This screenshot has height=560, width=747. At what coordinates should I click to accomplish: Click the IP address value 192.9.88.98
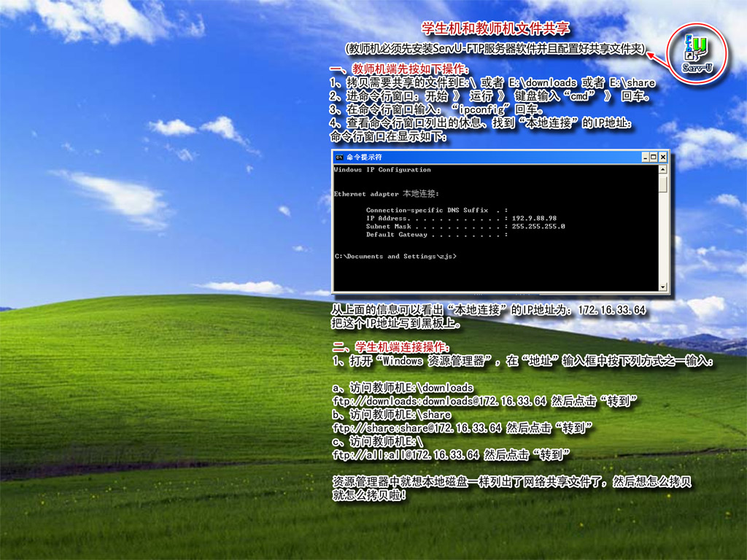(x=534, y=218)
